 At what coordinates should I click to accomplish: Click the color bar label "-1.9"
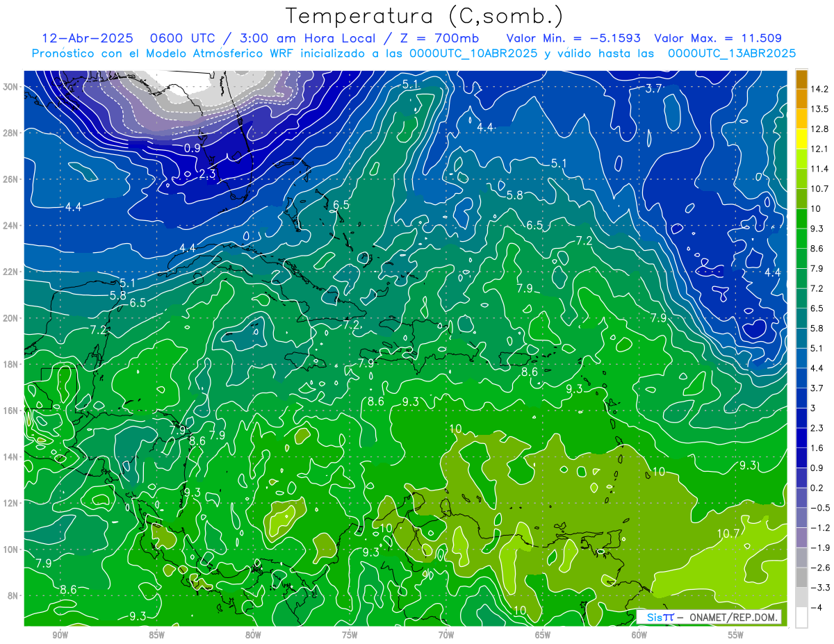pos(820,547)
